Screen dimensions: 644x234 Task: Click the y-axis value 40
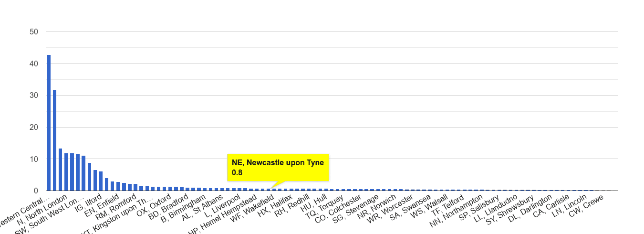[34, 64]
